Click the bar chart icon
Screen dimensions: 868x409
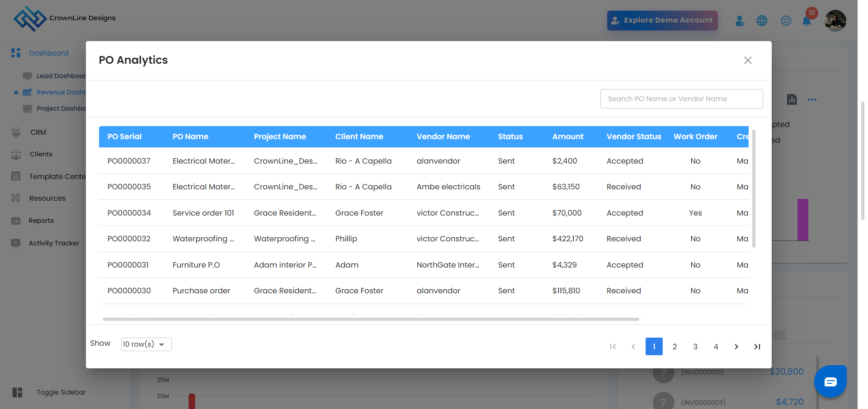tap(792, 99)
